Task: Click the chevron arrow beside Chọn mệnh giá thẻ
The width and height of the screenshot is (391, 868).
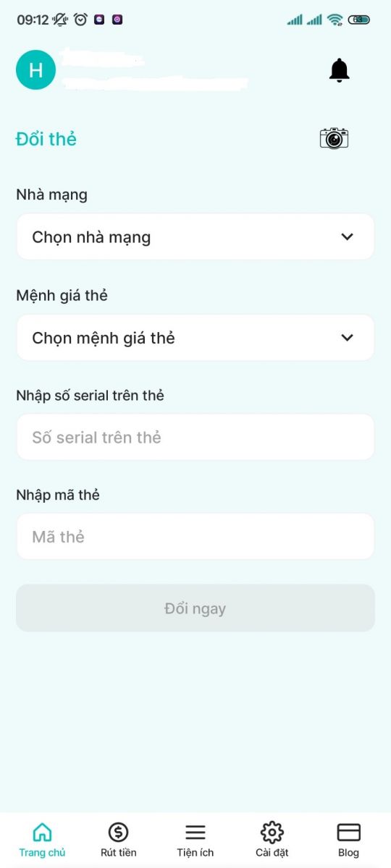Action: [x=348, y=338]
